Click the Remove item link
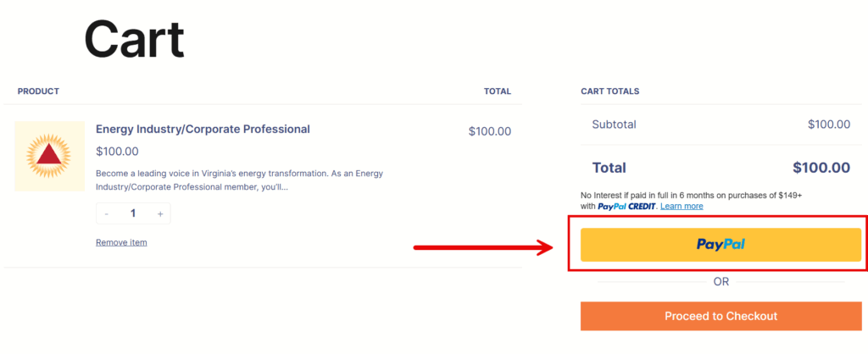Viewport: 868px width, 354px height. click(121, 242)
